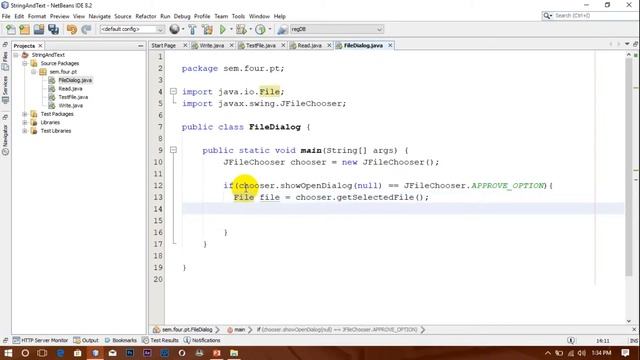
Task: Expand the Libraries node
Action: (25, 122)
